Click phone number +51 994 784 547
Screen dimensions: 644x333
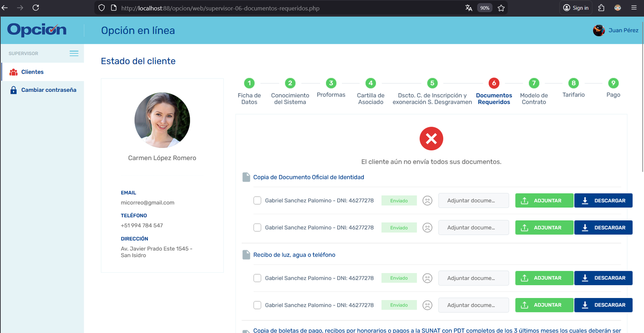pos(142,226)
